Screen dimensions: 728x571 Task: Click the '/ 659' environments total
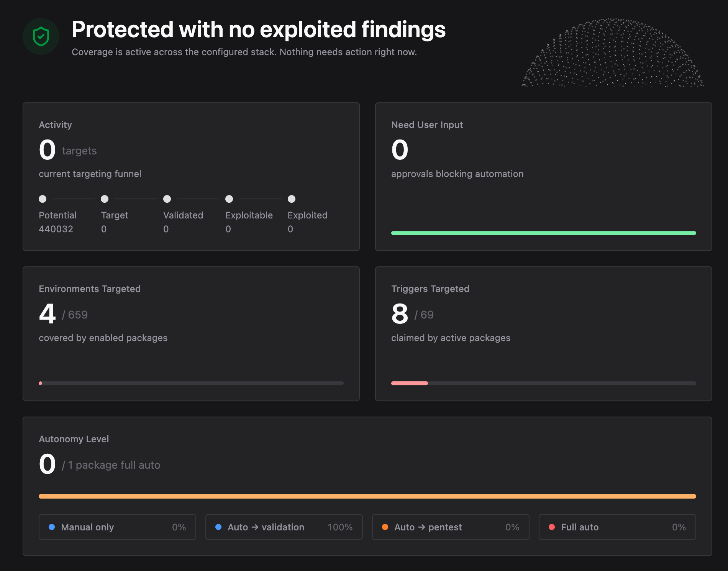pyautogui.click(x=75, y=315)
